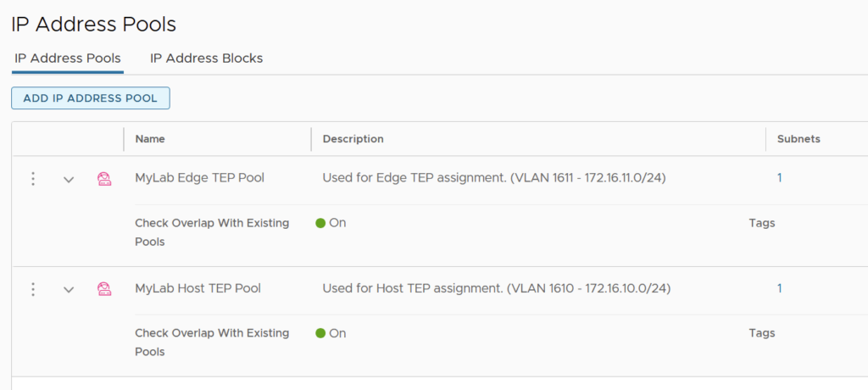This screenshot has height=390, width=868.
Task: Click the pink pool icon for Edge TEP Pool
Action: tap(104, 179)
